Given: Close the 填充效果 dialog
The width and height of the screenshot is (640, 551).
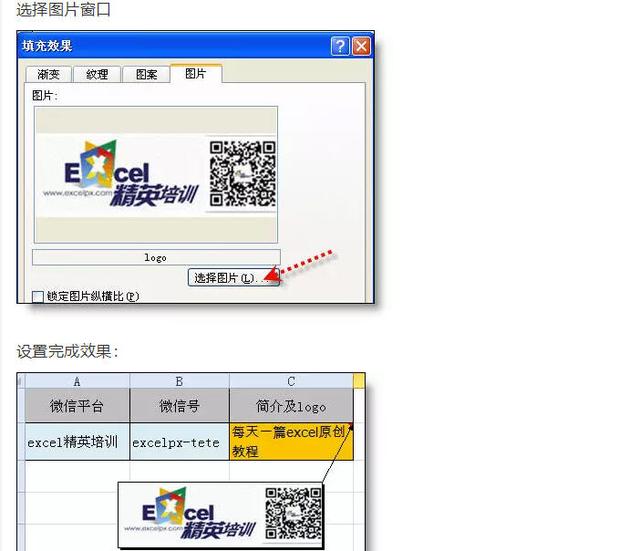Looking at the screenshot, I should point(361,46).
